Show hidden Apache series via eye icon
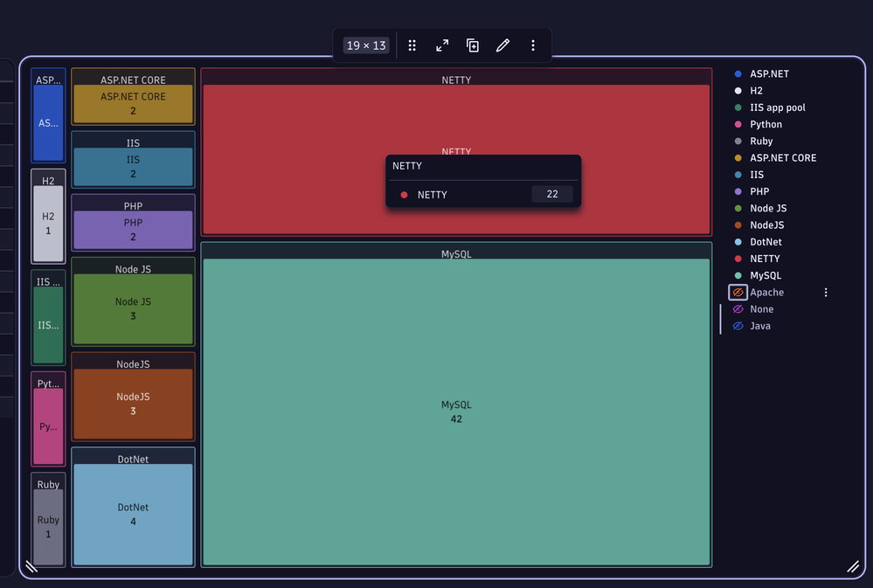This screenshot has height=588, width=873. [738, 293]
